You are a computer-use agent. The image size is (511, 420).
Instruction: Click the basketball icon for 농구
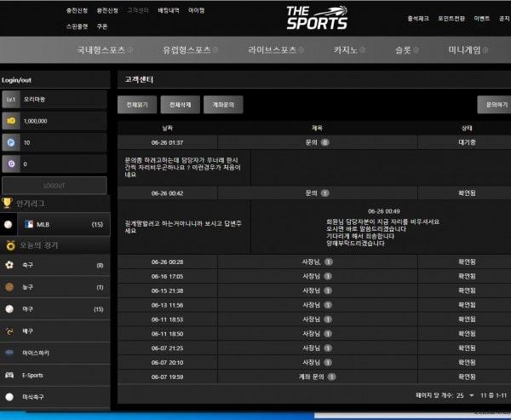pos(9,287)
